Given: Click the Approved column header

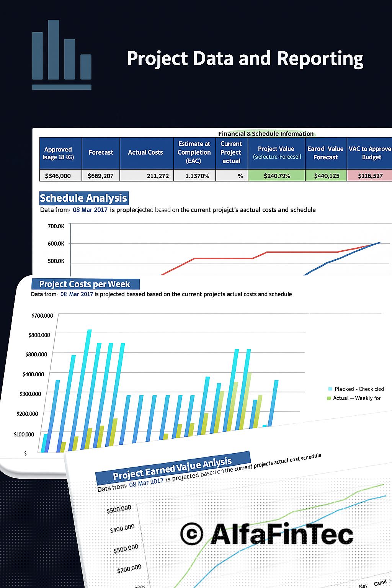Looking at the screenshot, I should pos(58,153).
